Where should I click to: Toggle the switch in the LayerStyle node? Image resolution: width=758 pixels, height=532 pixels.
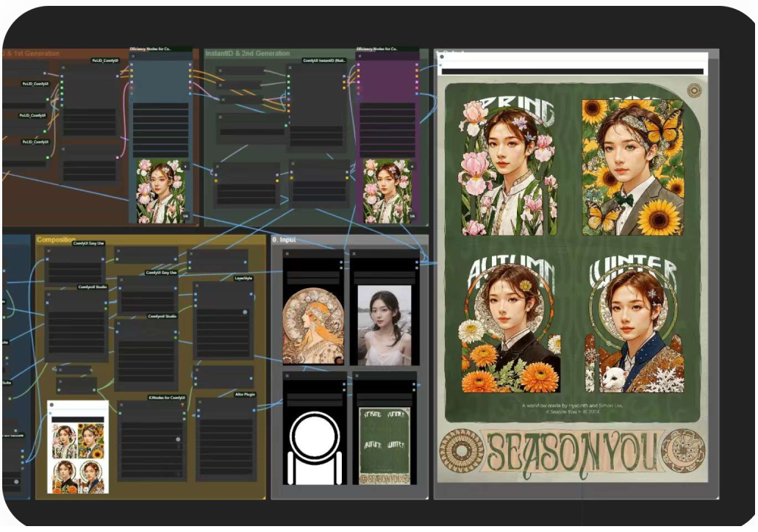(244, 312)
